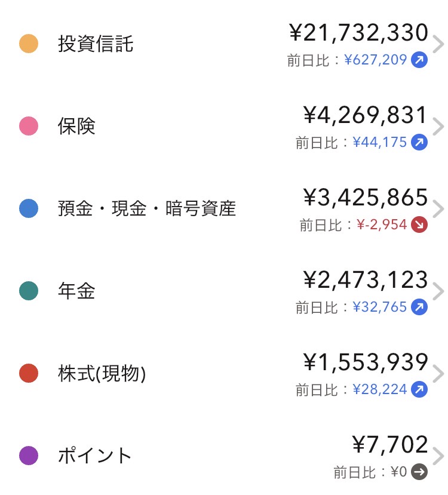The width and height of the screenshot is (448, 495).
Task: Open the 株式(現物) row chevron
Action: pyautogui.click(x=438, y=374)
